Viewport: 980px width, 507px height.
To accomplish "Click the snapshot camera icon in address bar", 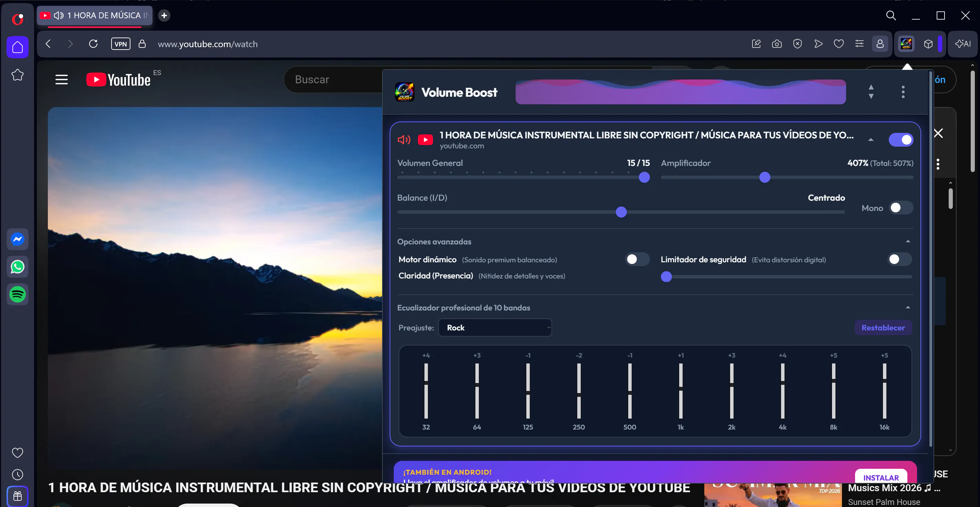I will coord(777,44).
